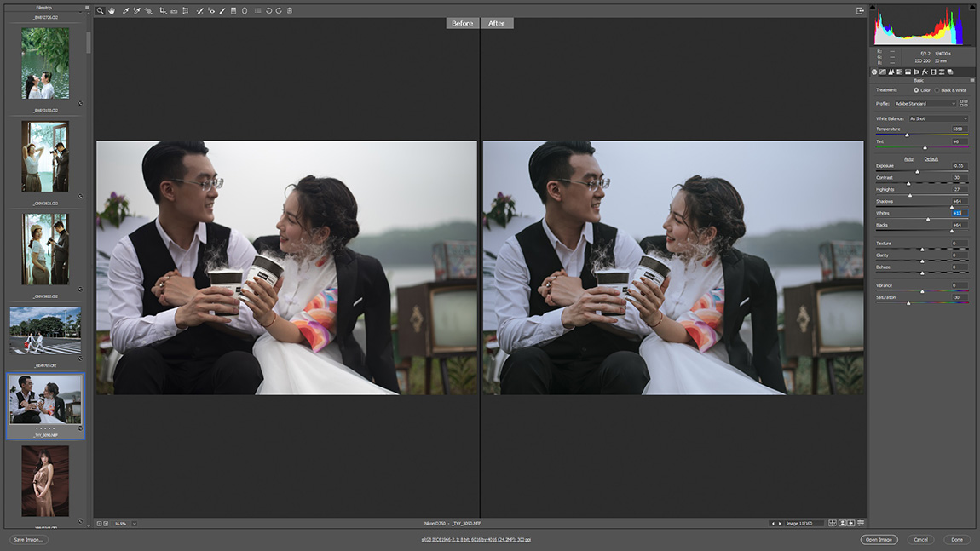Image resolution: width=980 pixels, height=551 pixels.
Task: Click the After view label
Action: click(x=497, y=23)
